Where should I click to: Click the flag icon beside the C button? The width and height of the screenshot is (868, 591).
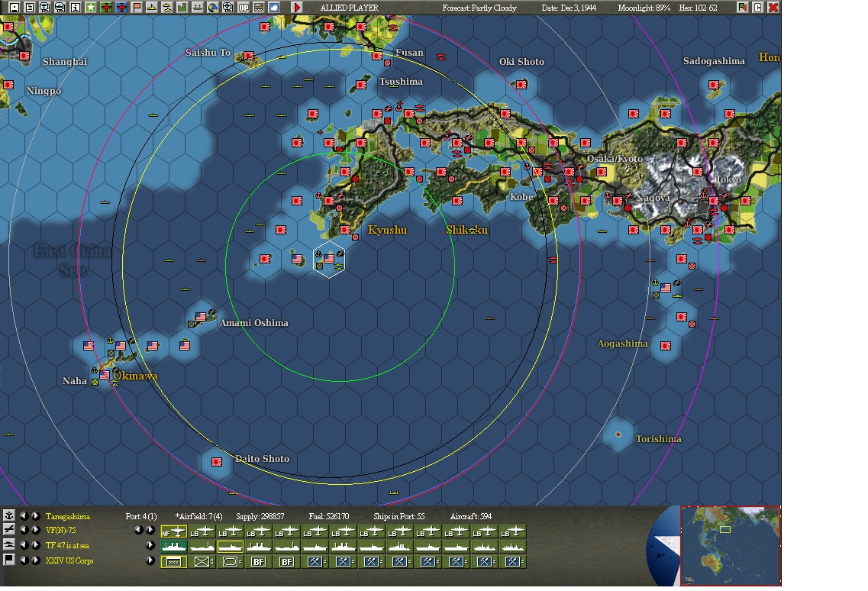click(742, 8)
